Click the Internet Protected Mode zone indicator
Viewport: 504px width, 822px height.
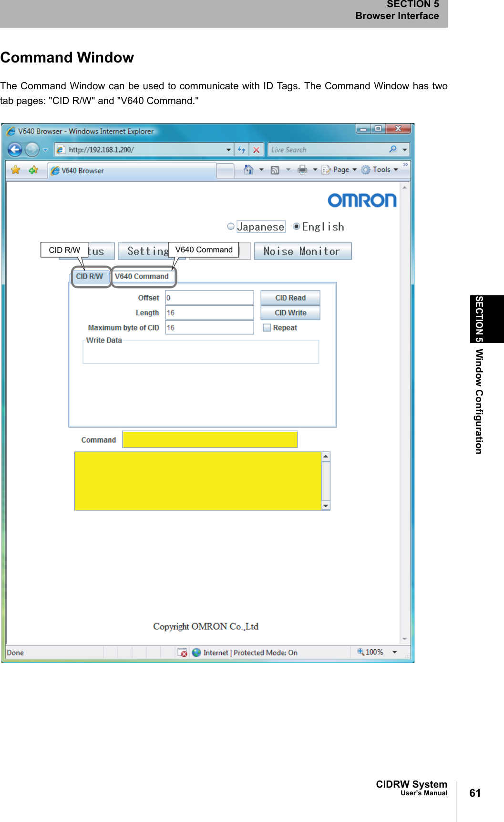[x=245, y=652]
